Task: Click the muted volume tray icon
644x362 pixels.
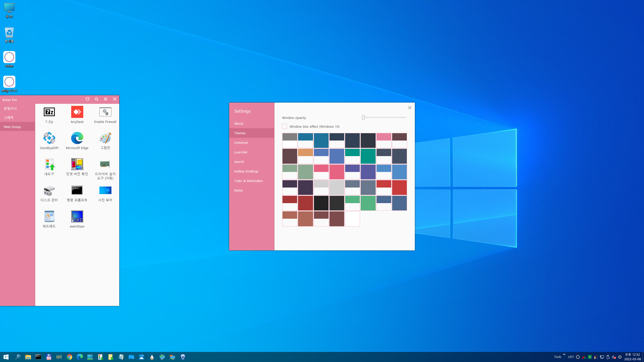Action: [x=614, y=357]
